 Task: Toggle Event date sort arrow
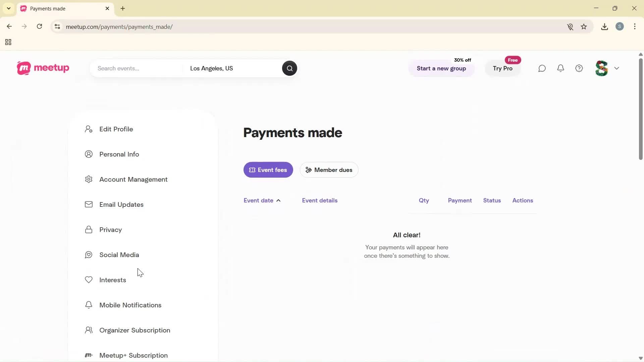(x=278, y=200)
